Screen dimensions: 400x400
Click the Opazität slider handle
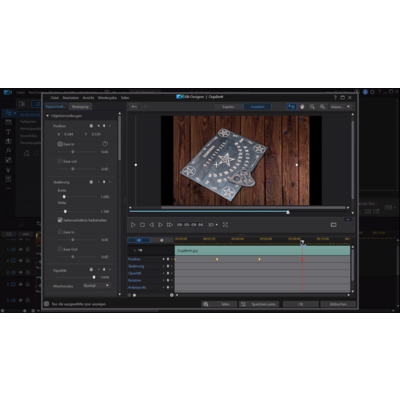click(94, 277)
